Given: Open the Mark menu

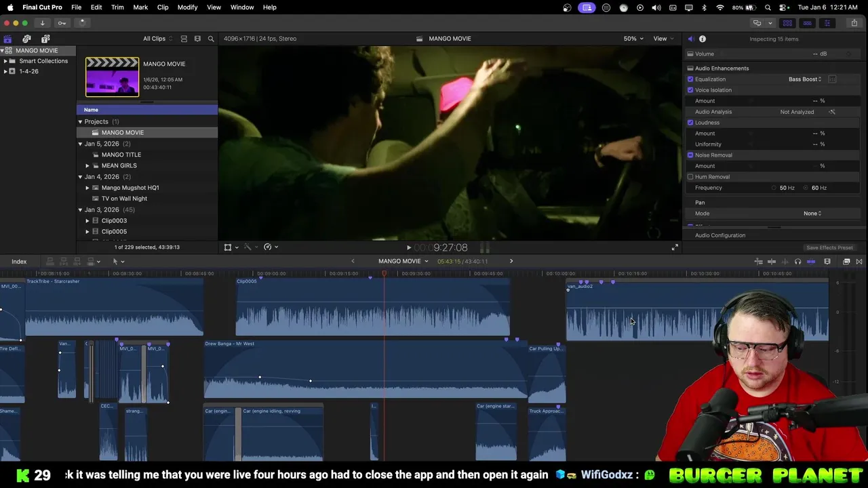Looking at the screenshot, I should tap(140, 7).
